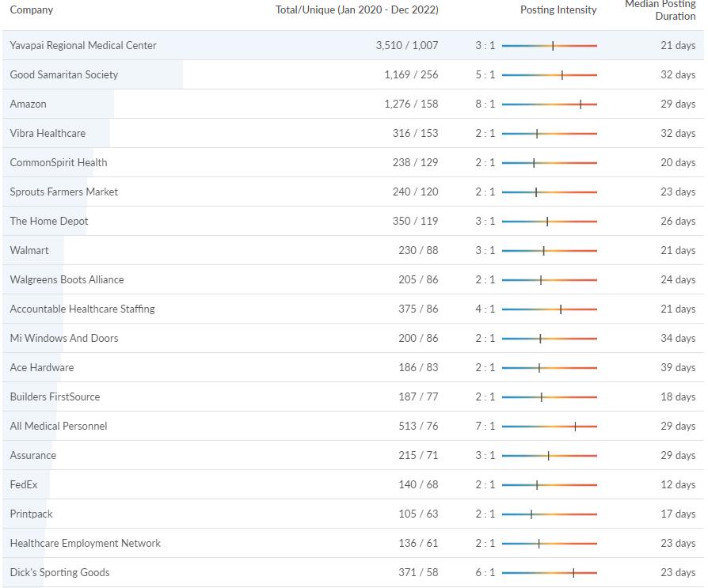
Task: Click Healthcare Employment Network name
Action: [86, 543]
